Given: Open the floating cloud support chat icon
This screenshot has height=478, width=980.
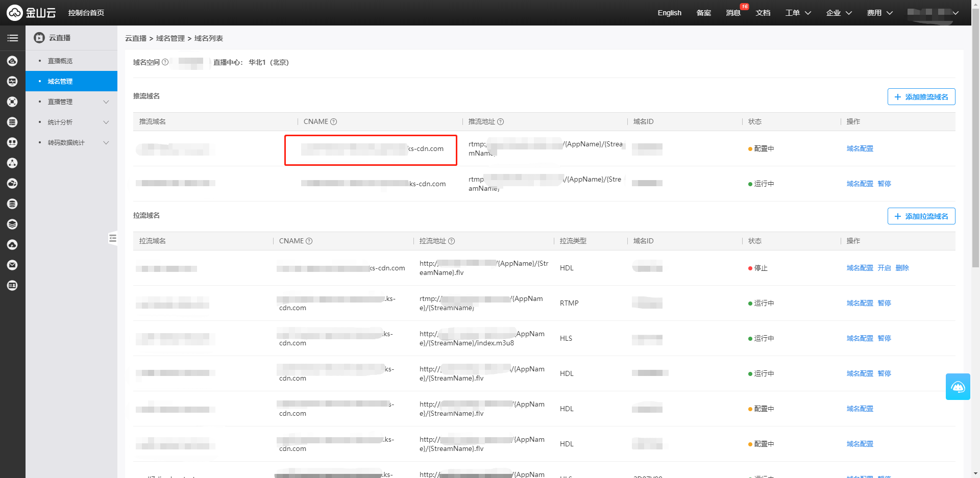Looking at the screenshot, I should coord(958,387).
